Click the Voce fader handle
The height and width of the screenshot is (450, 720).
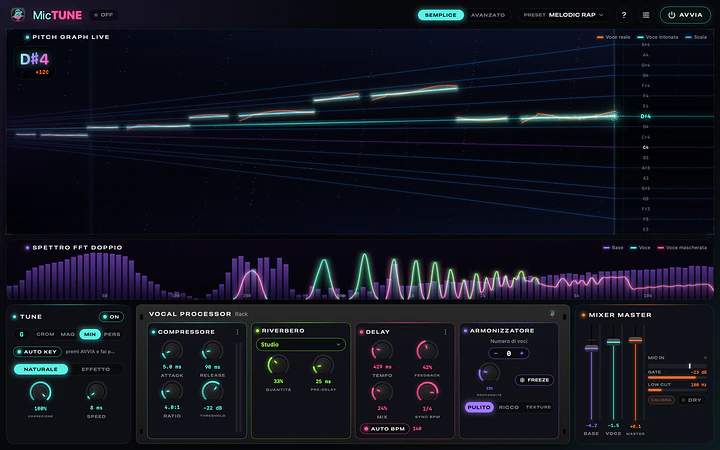click(613, 341)
